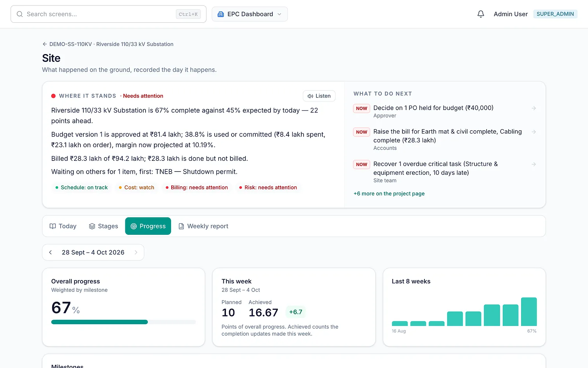
Task: Switch to the Today tab
Action: tap(63, 226)
